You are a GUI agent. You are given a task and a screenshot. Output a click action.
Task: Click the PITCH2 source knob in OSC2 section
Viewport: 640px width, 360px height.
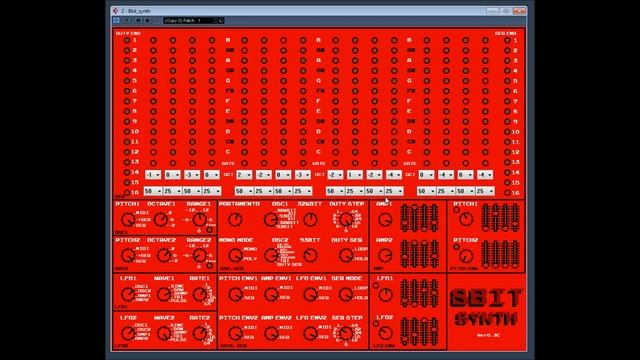pyautogui.click(x=128, y=256)
